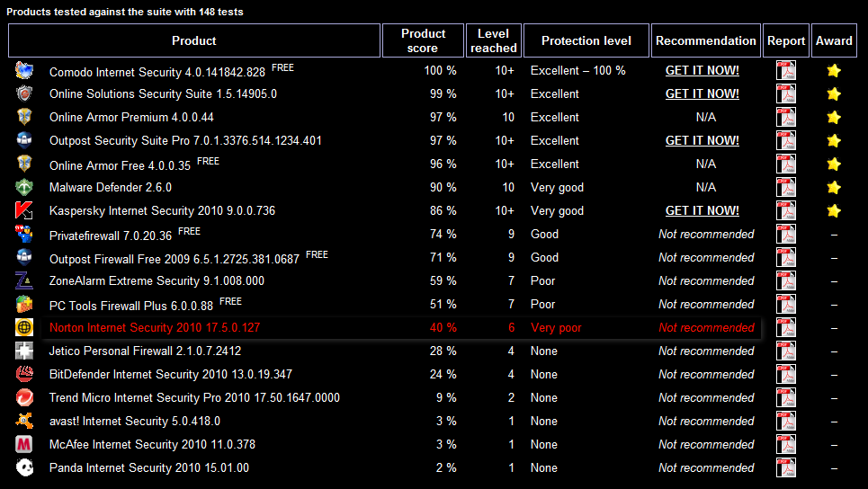Image resolution: width=868 pixels, height=489 pixels.
Task: Click the Trend Micro product icon
Action: pyautogui.click(x=23, y=397)
